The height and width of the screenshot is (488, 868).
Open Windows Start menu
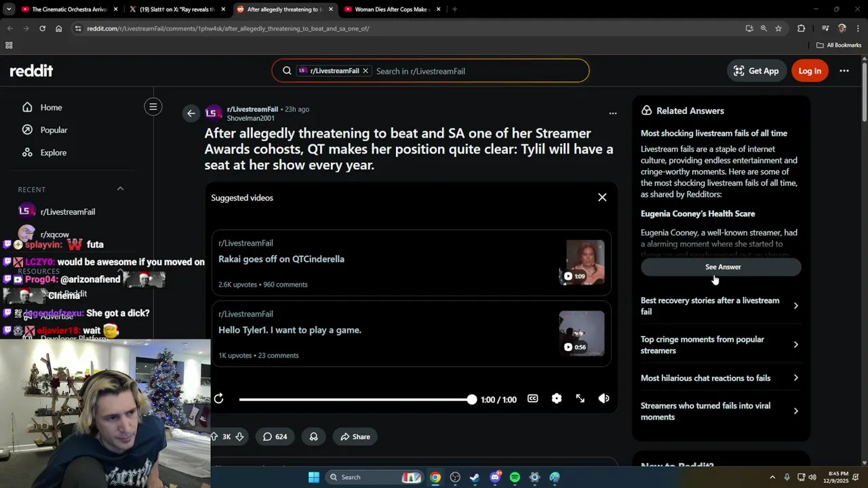314,477
